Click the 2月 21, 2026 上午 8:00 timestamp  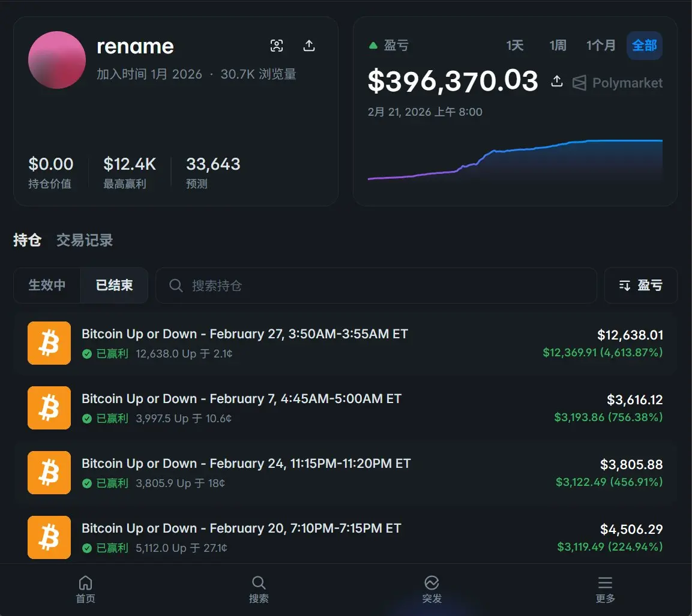click(425, 112)
